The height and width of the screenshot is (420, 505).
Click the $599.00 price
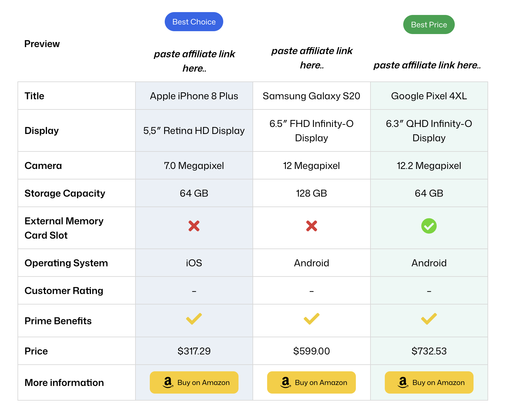click(312, 351)
